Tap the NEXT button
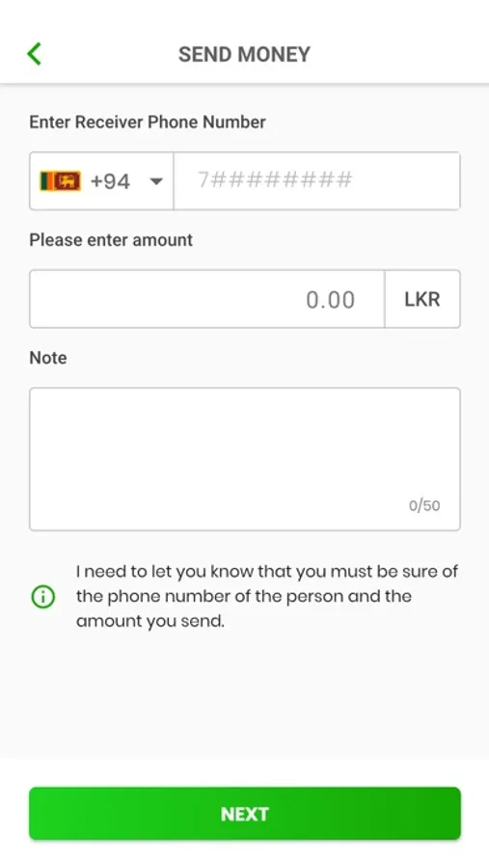 click(245, 814)
